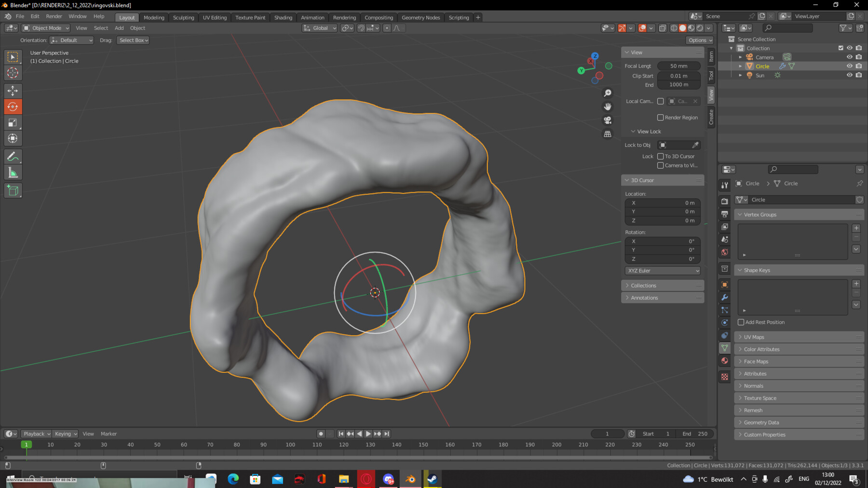Expand the UV Maps section
Screen dimensions: 868x488
(x=753, y=337)
